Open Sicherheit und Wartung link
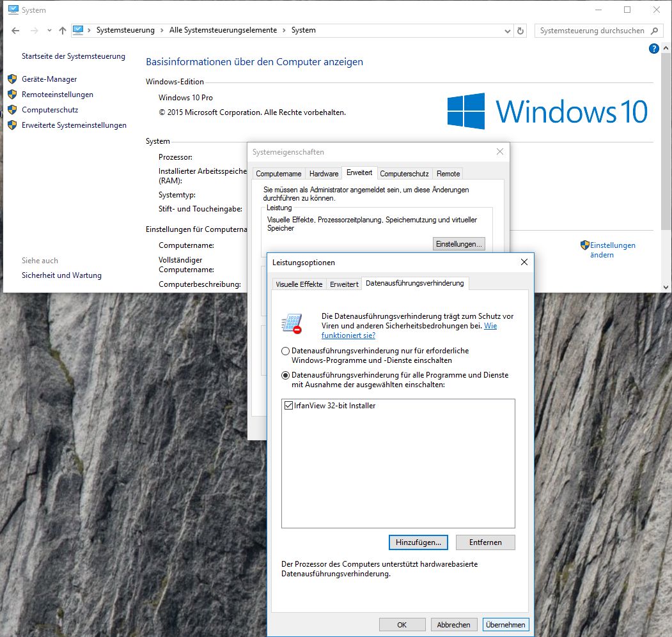 coord(62,275)
